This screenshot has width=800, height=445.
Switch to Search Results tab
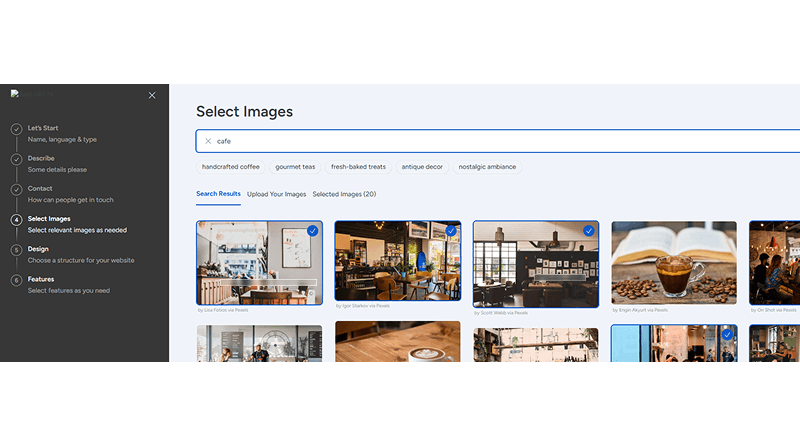click(x=218, y=194)
